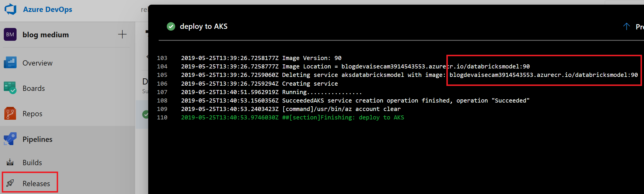Click the green success check beside deploy to AKS
Screen dimensions: 644x194
(x=171, y=27)
